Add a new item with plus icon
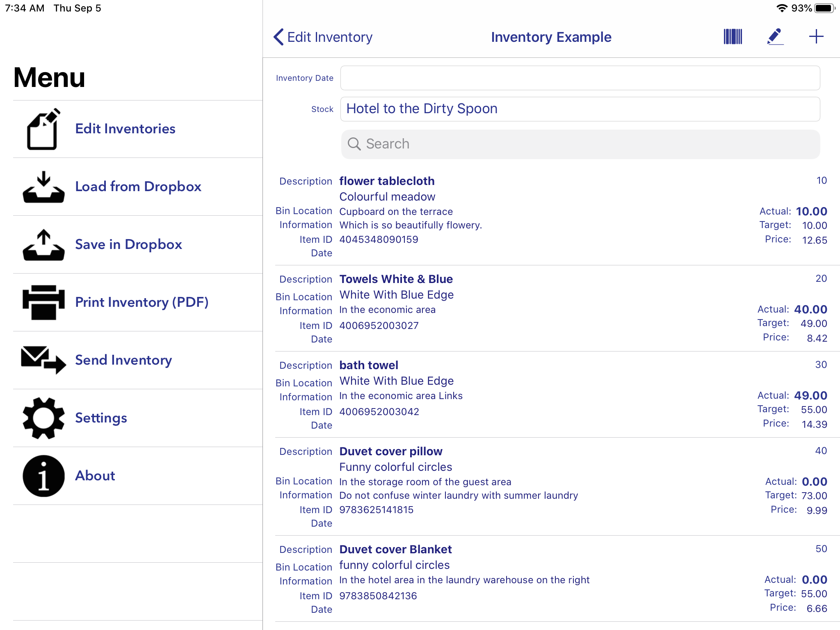The image size is (840, 630). (816, 37)
